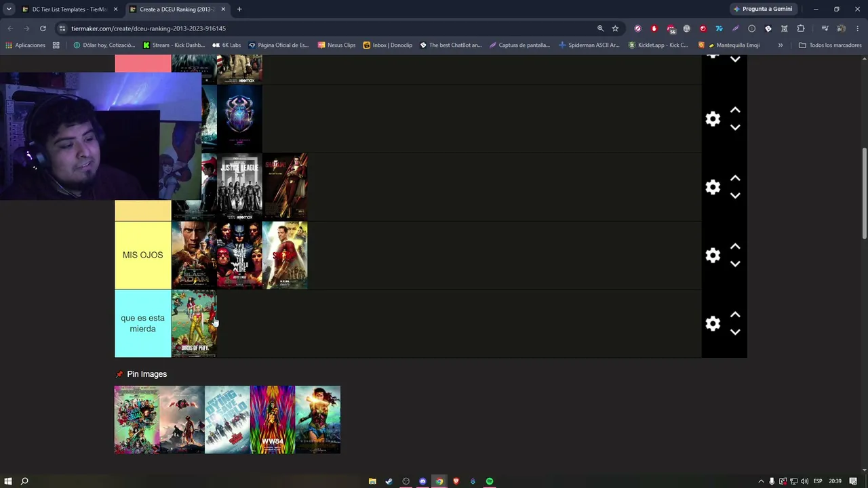Move the Justice League row down

pyautogui.click(x=735, y=196)
